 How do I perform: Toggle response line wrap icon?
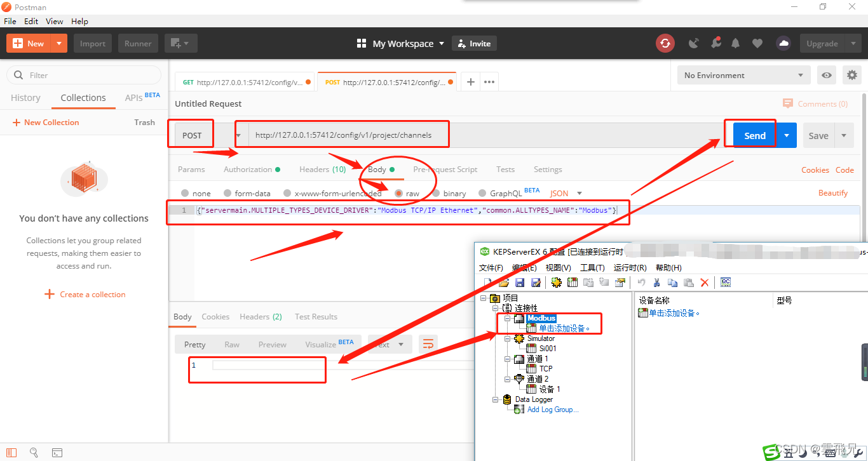[x=428, y=344]
